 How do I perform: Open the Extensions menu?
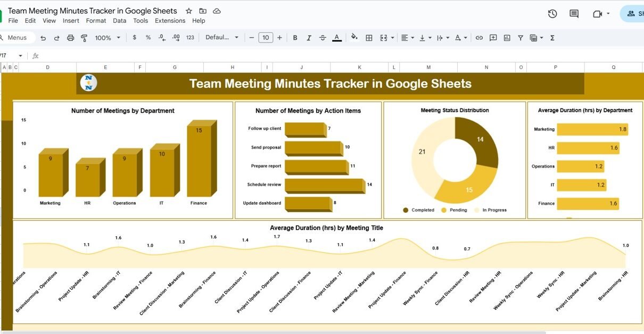170,21
